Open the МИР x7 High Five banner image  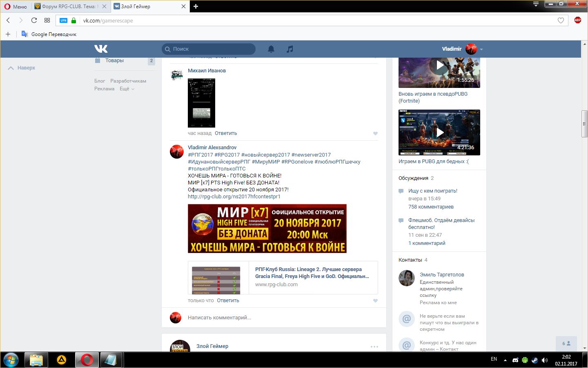click(x=267, y=229)
